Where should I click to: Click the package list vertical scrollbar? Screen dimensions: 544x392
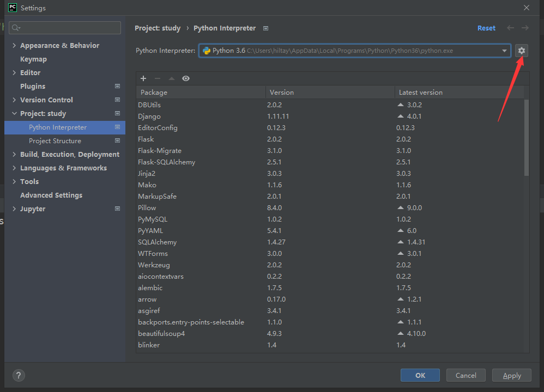(x=526, y=136)
